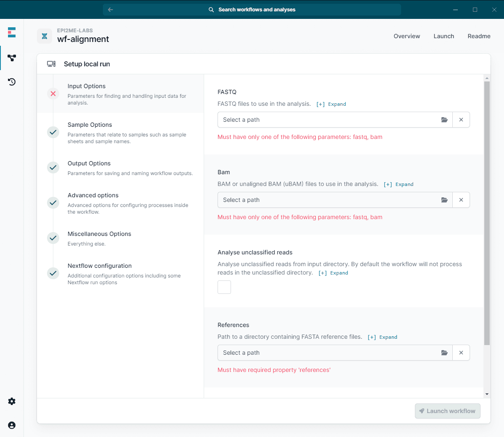The image size is (504, 437).
Task: Open the Readme tab
Action: pyautogui.click(x=479, y=36)
